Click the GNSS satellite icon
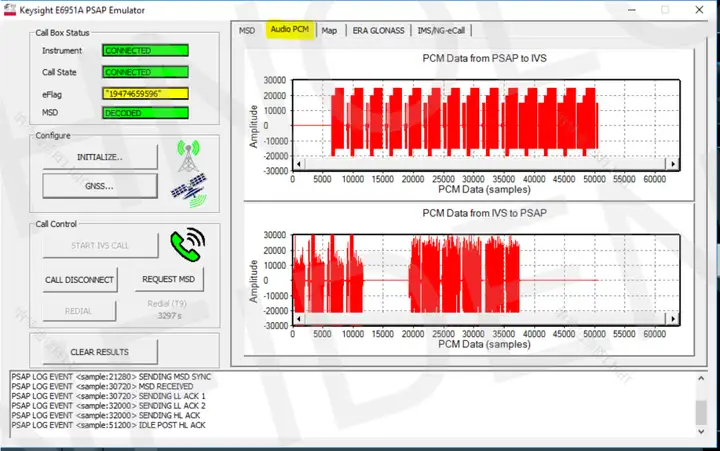Screen dimensions: 720x451 190,190
